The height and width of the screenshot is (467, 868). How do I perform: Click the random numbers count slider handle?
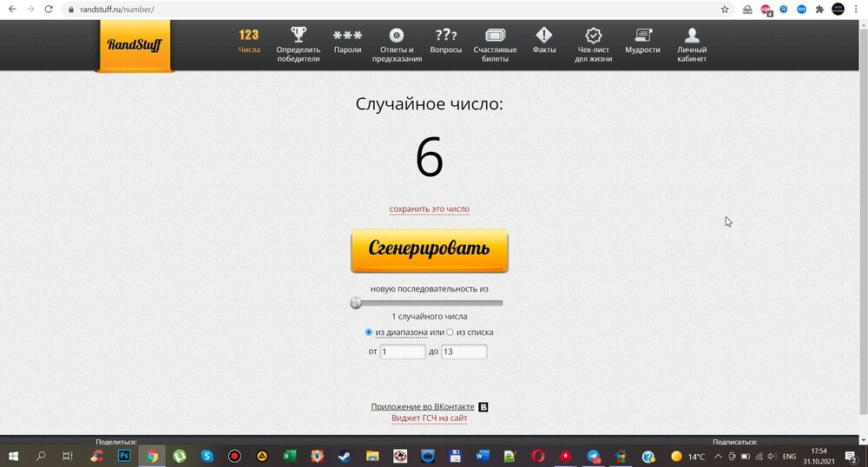(356, 303)
